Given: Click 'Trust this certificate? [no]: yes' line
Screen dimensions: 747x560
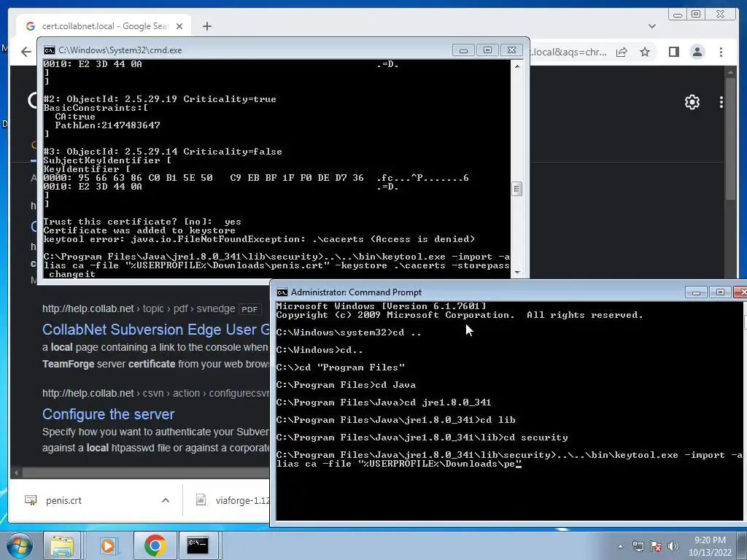Looking at the screenshot, I should [142, 222].
